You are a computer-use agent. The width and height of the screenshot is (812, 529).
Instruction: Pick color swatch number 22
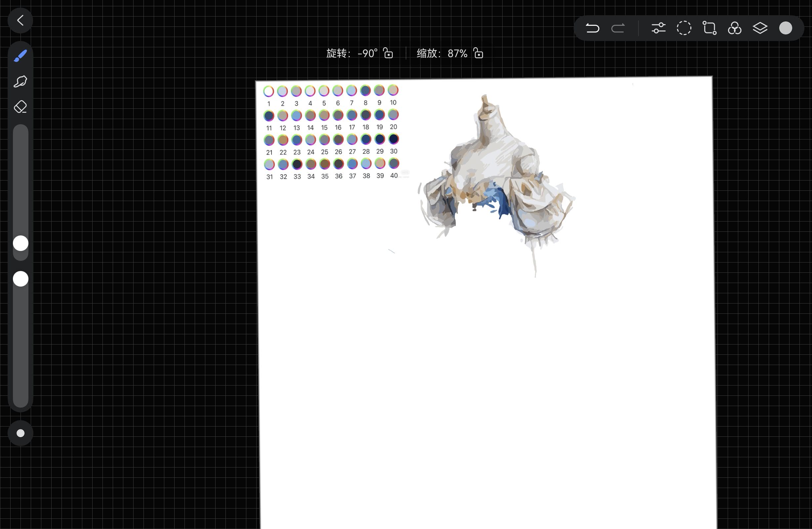tap(283, 140)
